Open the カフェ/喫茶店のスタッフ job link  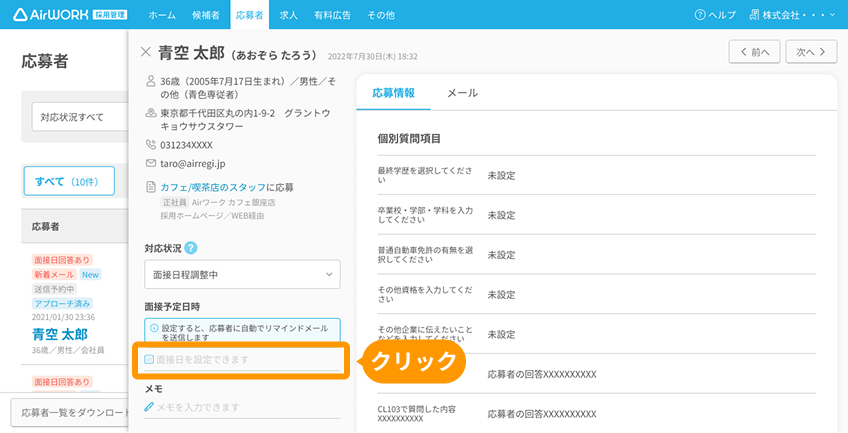213,188
